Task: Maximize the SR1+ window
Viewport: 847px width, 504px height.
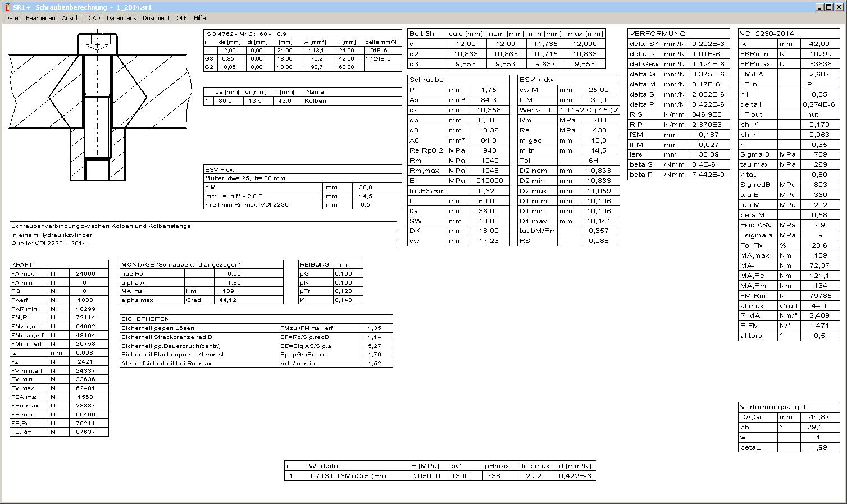Action: (x=829, y=7)
